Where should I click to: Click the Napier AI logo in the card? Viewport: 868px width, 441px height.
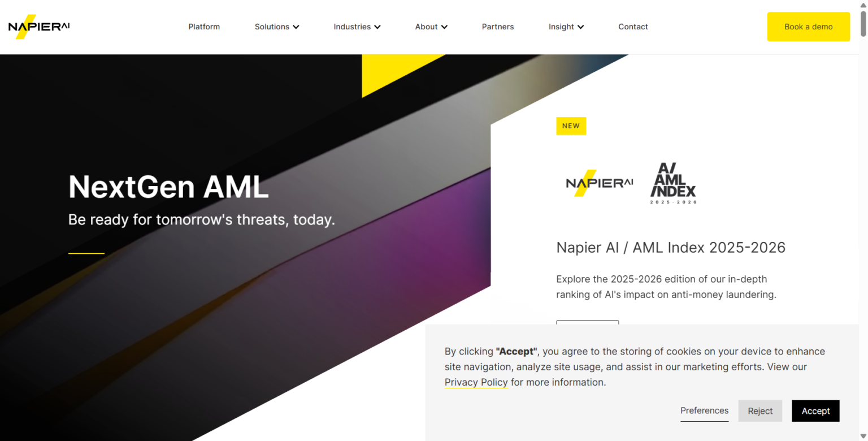coord(600,183)
